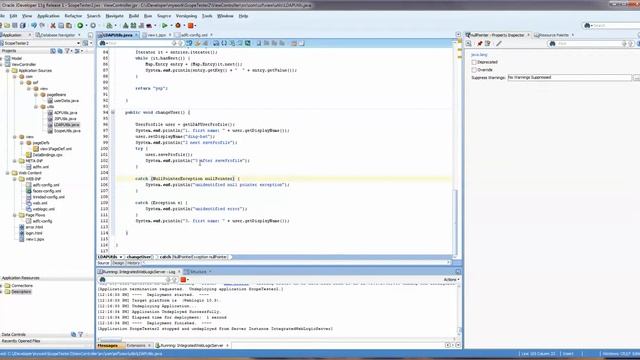Collapse the pageDefs package node

[x=22, y=143]
